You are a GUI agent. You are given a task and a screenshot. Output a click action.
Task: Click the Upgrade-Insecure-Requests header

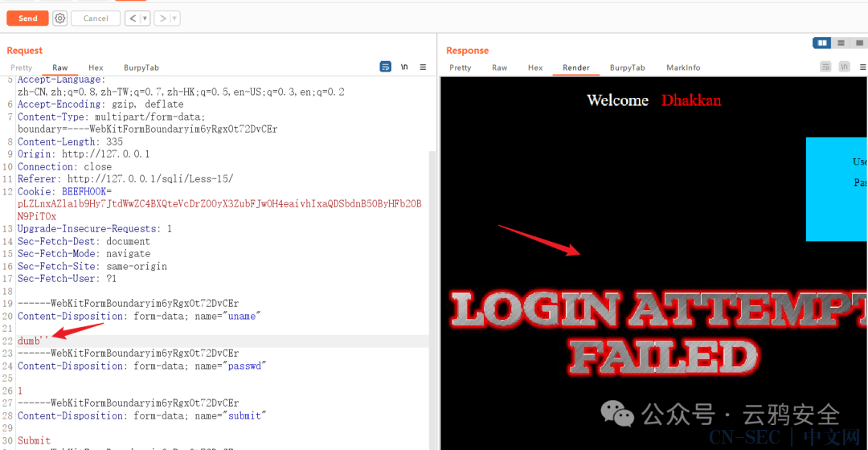(95, 228)
